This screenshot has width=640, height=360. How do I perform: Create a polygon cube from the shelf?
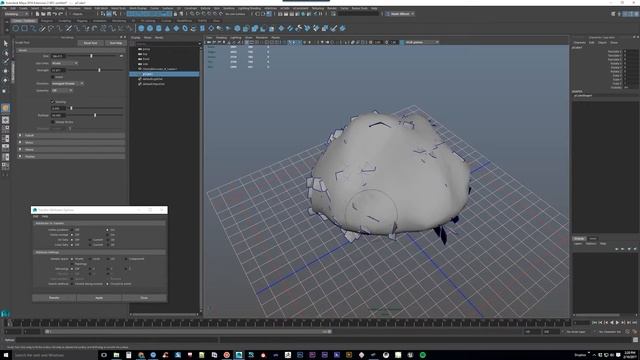tap(150, 28)
